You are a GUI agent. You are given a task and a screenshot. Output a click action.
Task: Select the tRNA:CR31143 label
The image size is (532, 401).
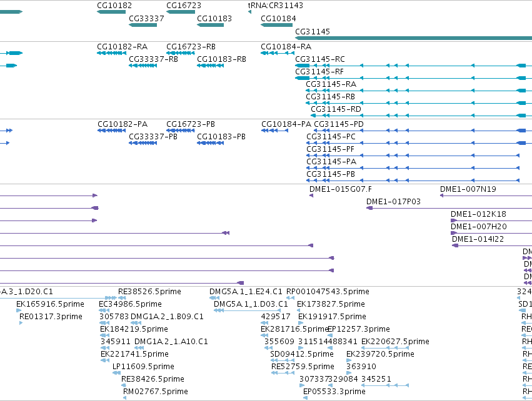pos(276,6)
